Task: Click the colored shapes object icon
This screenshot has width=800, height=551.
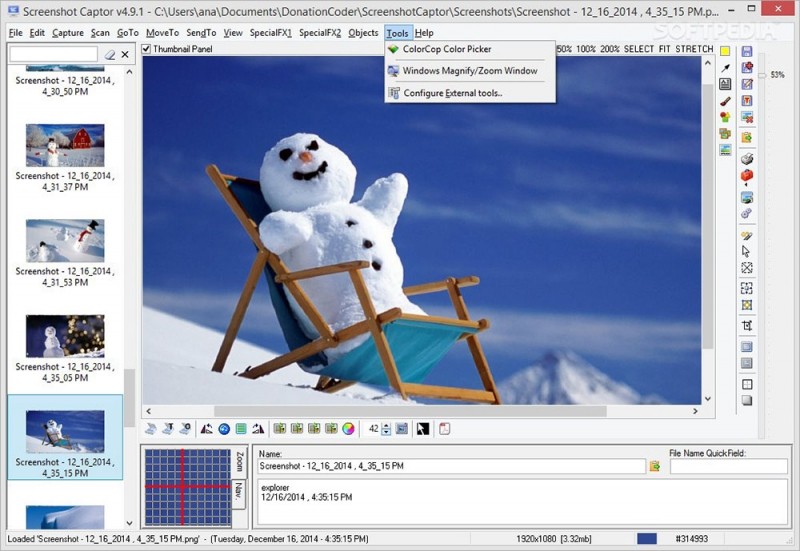Action: [x=725, y=117]
